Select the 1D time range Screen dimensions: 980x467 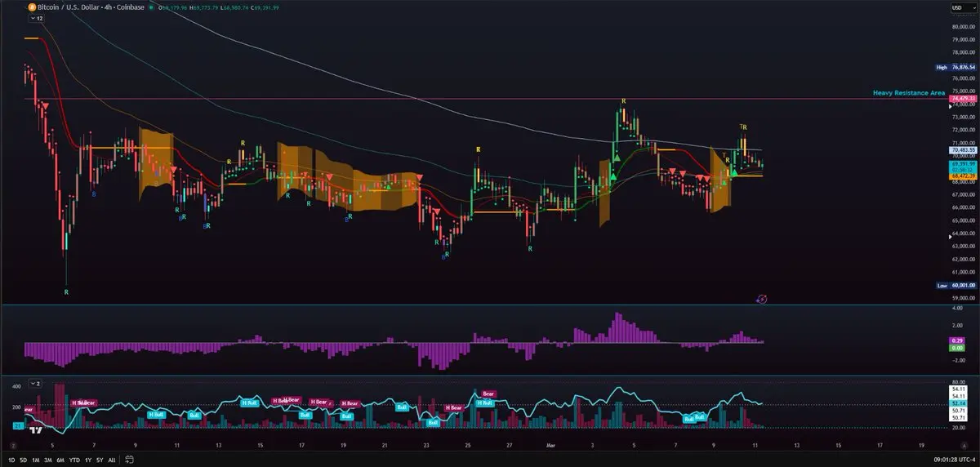[x=12, y=460]
